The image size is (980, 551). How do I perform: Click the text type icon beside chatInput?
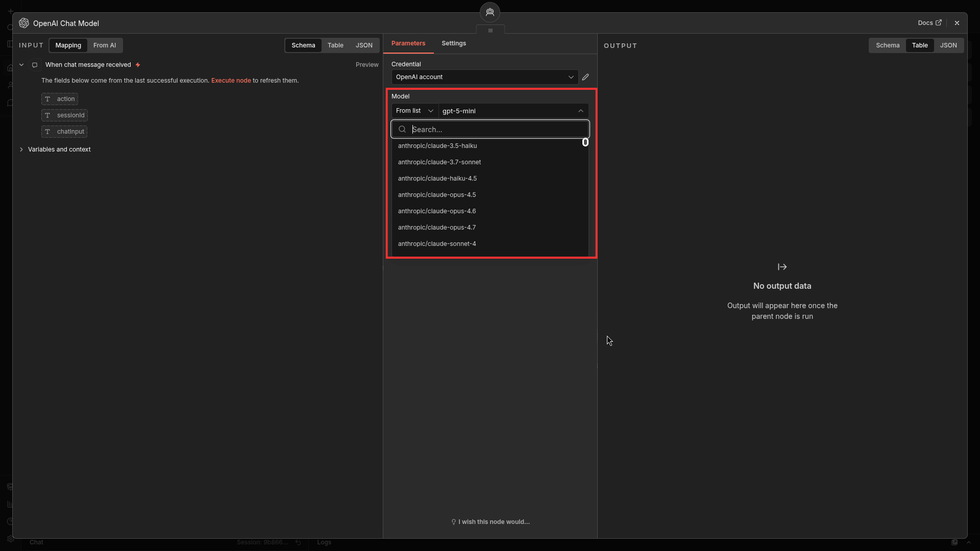point(47,132)
